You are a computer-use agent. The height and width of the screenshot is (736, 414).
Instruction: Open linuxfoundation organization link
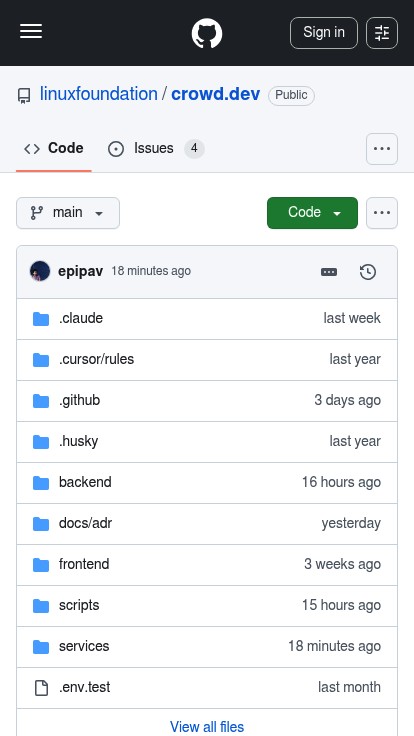coord(99,94)
